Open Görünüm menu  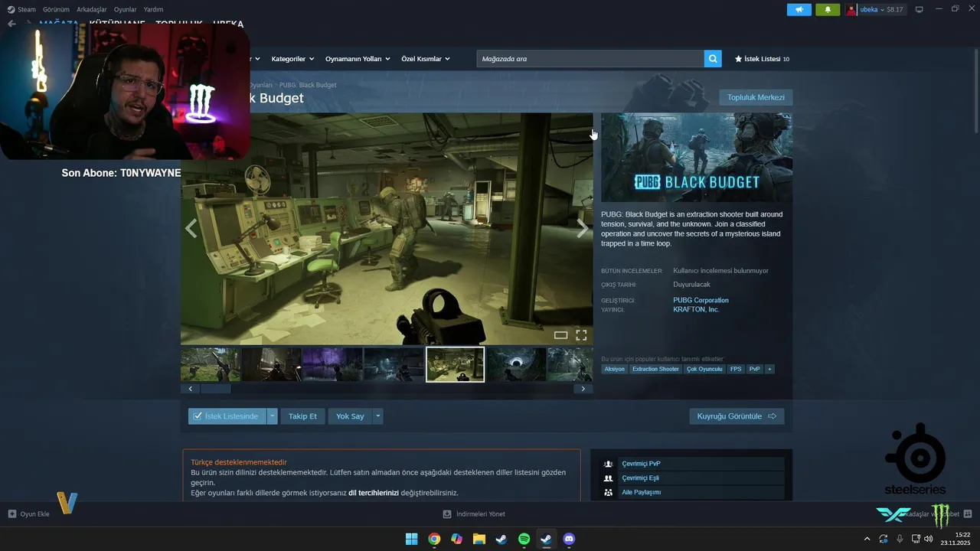[56, 10]
